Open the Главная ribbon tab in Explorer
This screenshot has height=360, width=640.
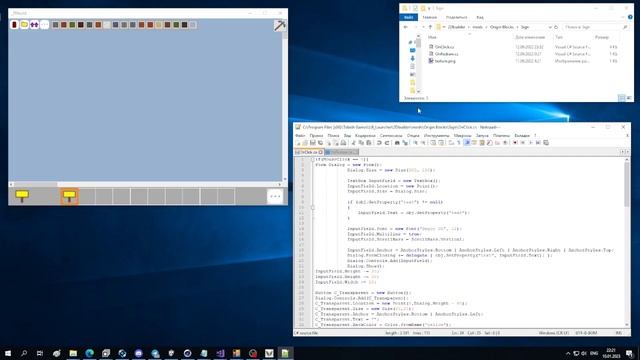click(x=429, y=17)
